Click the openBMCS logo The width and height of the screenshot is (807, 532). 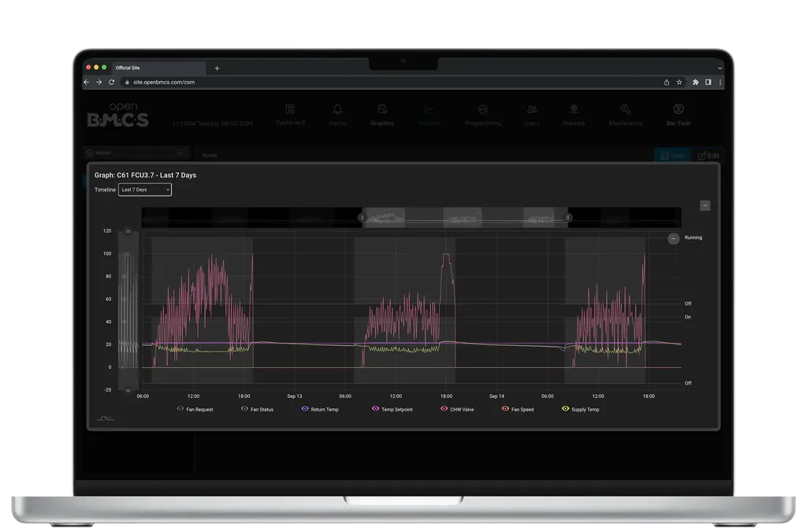pos(118,115)
